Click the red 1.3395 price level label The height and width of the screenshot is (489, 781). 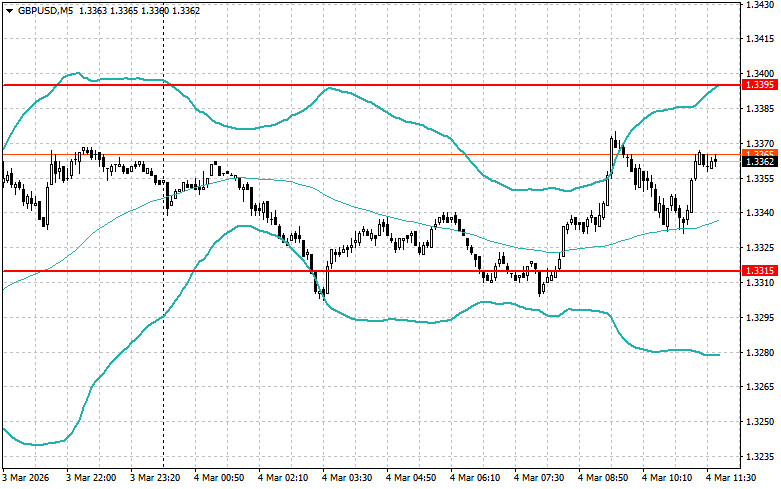click(759, 85)
